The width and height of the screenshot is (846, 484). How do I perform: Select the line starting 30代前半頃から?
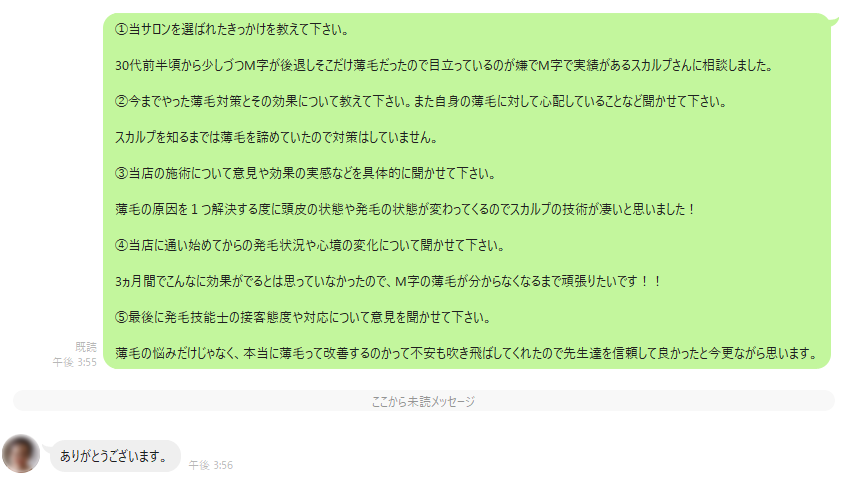(x=444, y=65)
